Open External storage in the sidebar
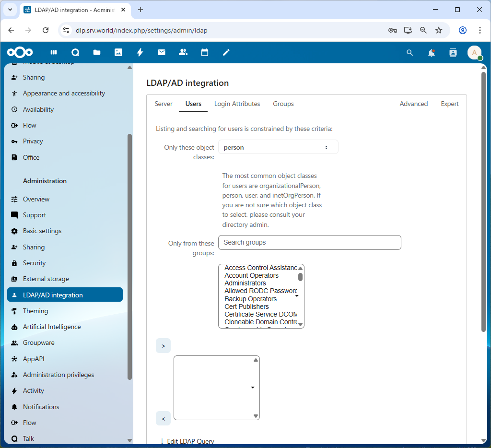Viewport: 491px width, 448px height. (x=46, y=279)
